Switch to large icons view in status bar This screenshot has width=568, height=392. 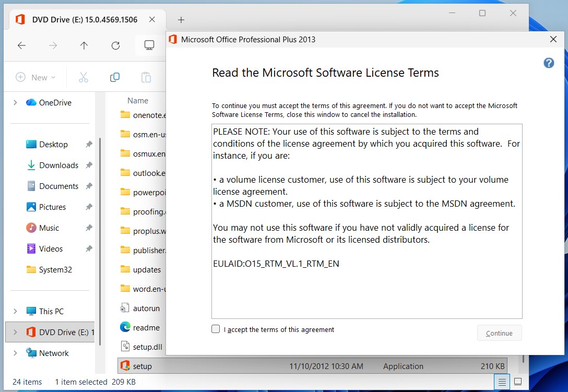[x=517, y=382]
